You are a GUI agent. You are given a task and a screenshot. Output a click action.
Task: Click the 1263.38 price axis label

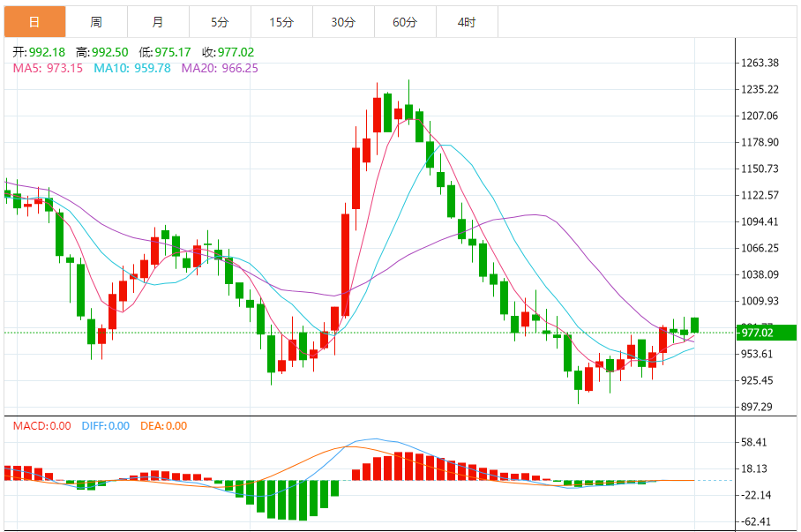click(x=760, y=63)
